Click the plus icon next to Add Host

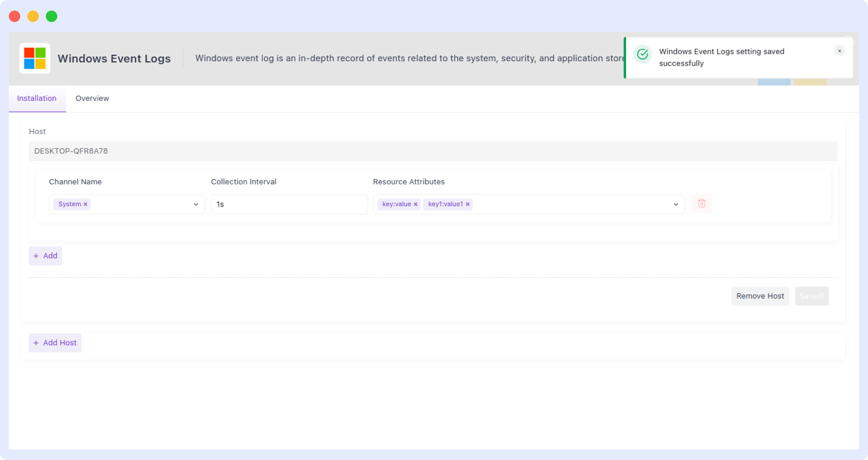[36, 343]
